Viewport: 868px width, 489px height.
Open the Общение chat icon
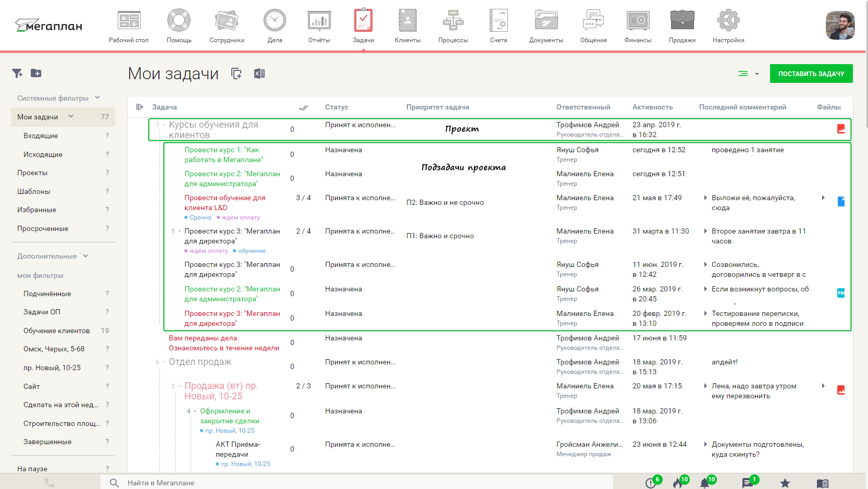[593, 21]
